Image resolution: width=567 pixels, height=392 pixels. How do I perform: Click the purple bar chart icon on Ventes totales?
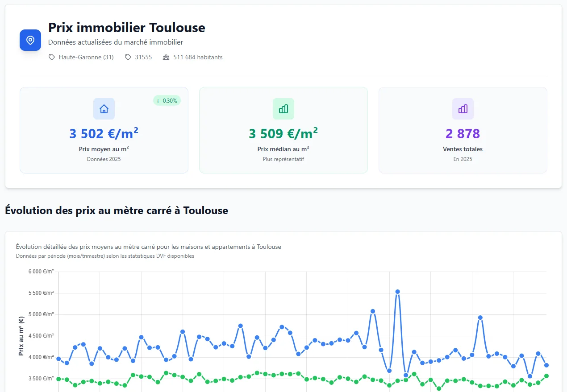pos(463,108)
